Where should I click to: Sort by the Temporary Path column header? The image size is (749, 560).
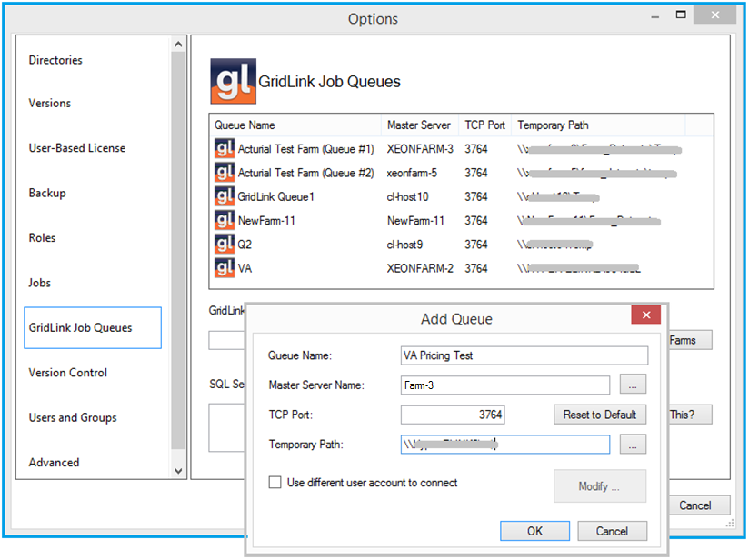598,125
